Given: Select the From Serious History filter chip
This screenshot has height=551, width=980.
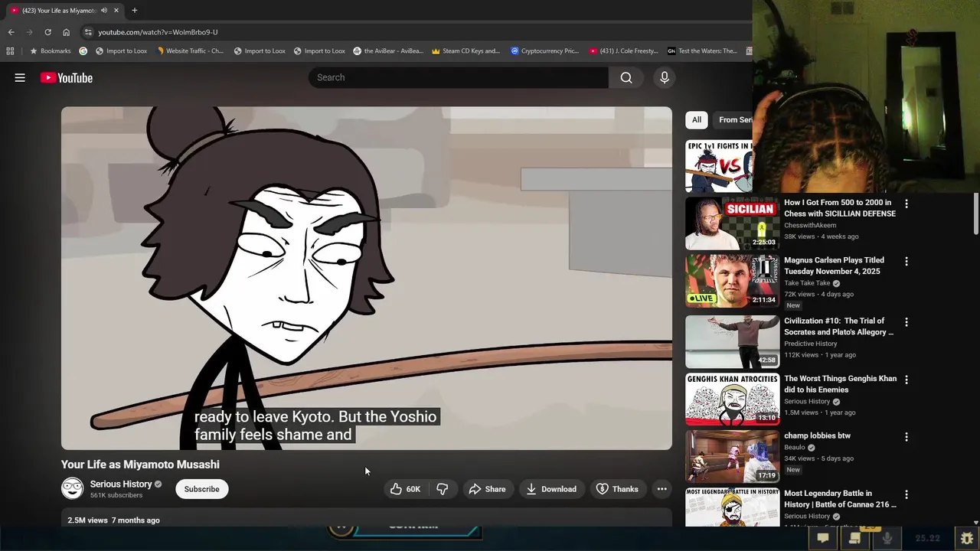Looking at the screenshot, I should tap(733, 119).
